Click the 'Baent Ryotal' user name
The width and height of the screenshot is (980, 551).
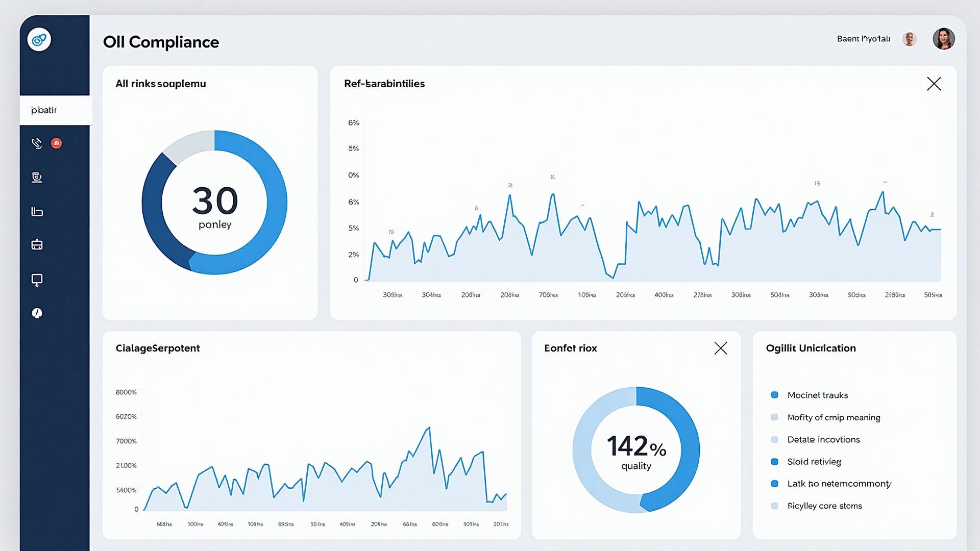click(x=863, y=39)
